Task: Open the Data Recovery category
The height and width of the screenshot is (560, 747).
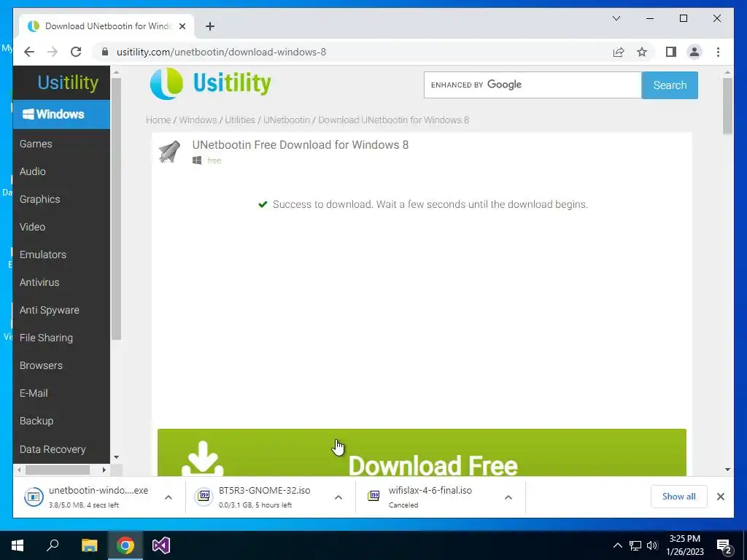Action: [x=53, y=449]
